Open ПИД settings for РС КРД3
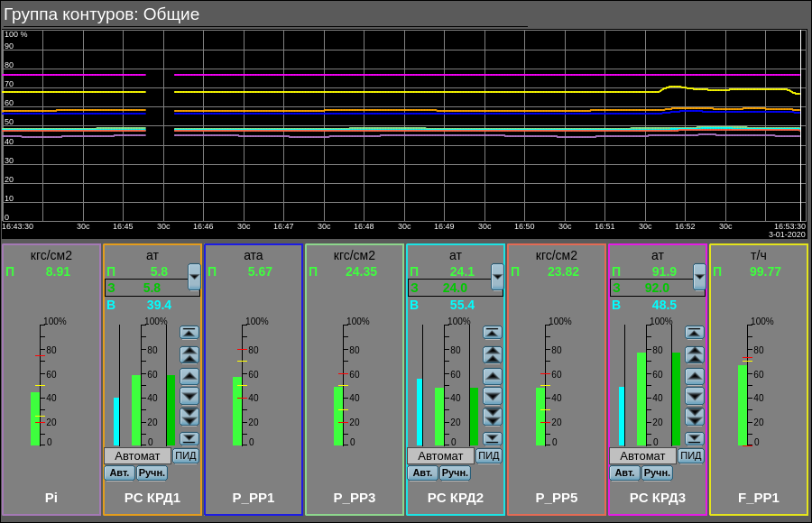Image resolution: width=812 pixels, height=523 pixels. tap(691, 456)
